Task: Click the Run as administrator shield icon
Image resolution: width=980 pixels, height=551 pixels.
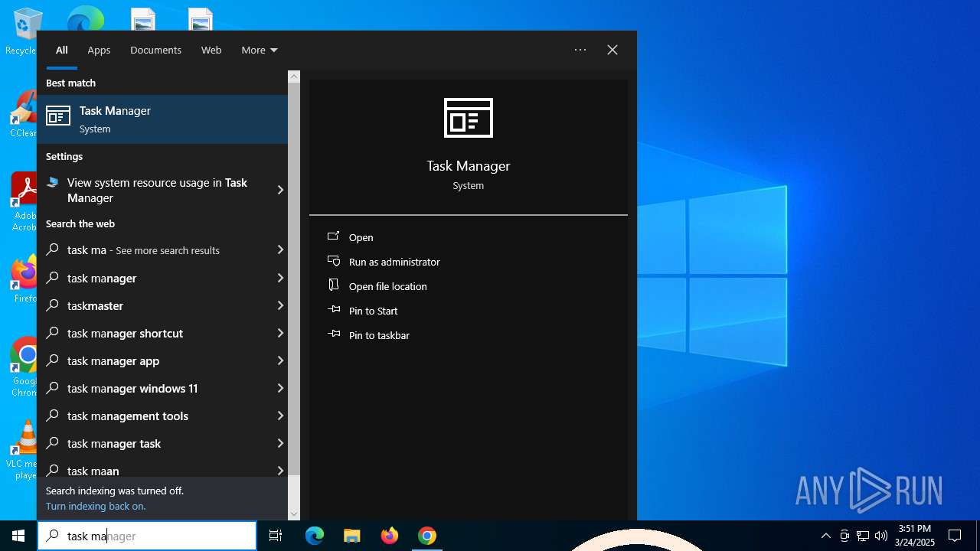Action: 333,262
